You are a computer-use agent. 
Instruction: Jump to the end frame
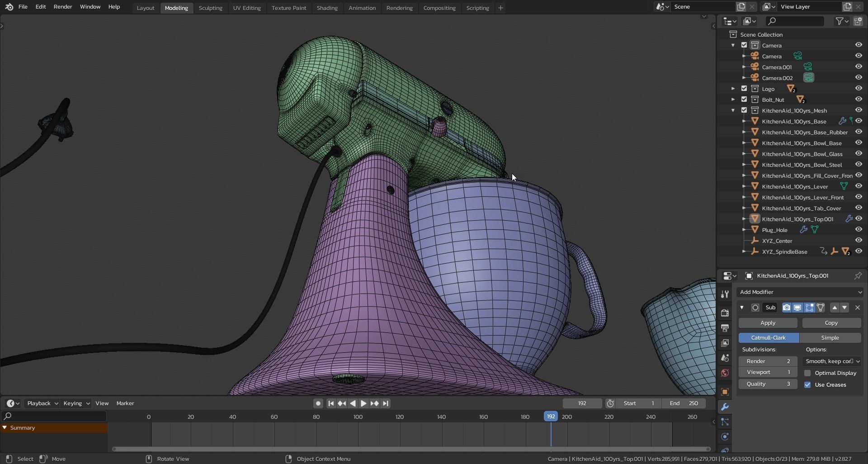(x=385, y=403)
